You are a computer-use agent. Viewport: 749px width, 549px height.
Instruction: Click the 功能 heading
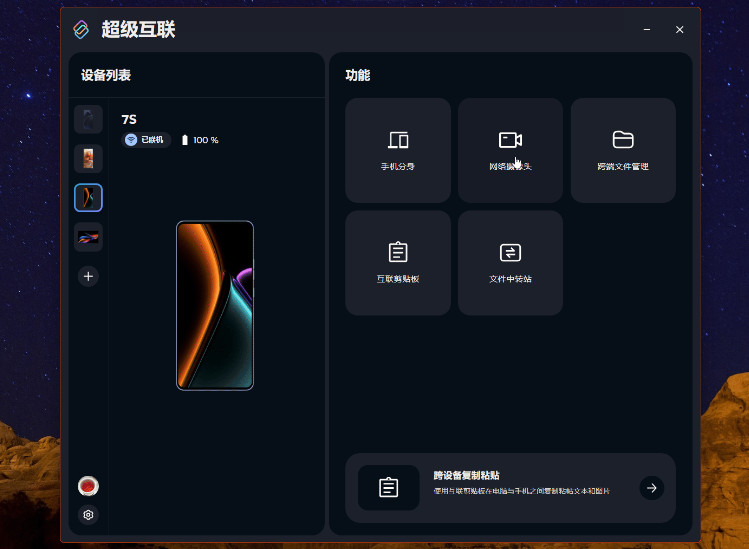click(358, 75)
